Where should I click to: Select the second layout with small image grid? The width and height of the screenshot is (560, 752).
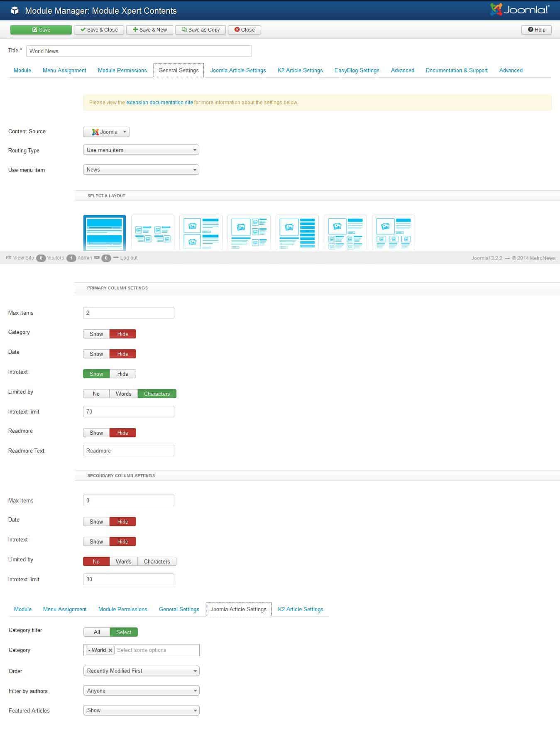[x=153, y=233]
